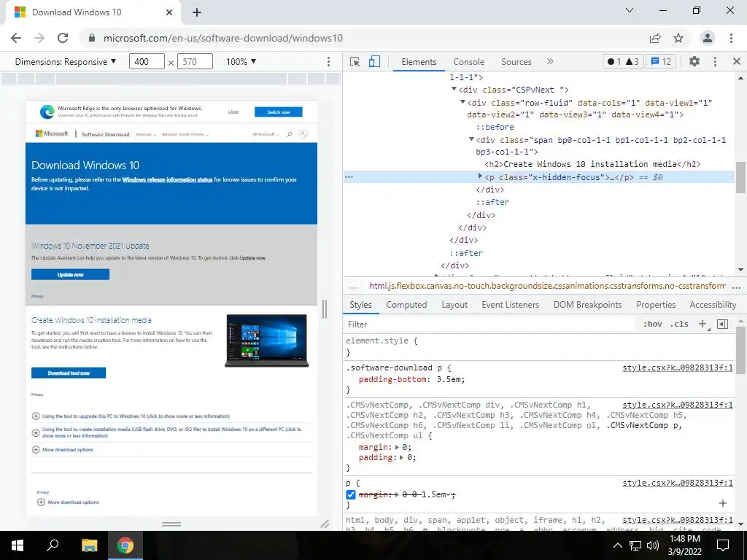Open DevTools customize three-dot menu
747x560 pixels.
pos(715,61)
